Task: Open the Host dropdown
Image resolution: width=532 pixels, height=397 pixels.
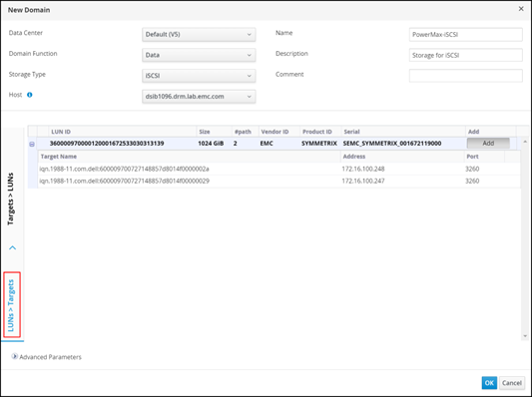Action: point(199,97)
